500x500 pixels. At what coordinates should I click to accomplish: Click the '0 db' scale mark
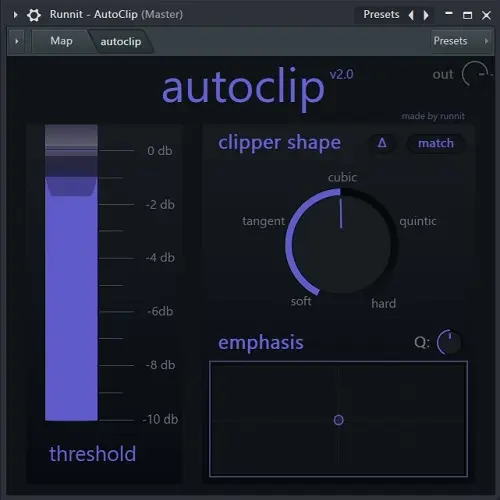pyautogui.click(x=160, y=151)
